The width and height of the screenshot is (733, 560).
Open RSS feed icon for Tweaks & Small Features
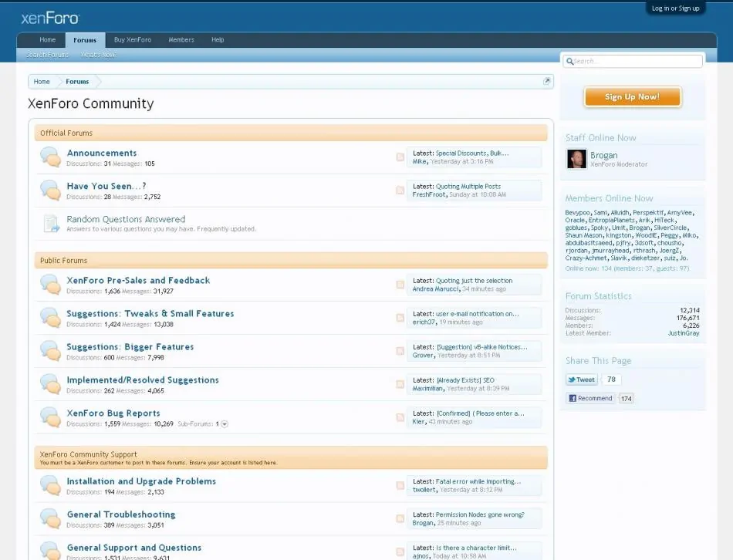[x=400, y=318]
